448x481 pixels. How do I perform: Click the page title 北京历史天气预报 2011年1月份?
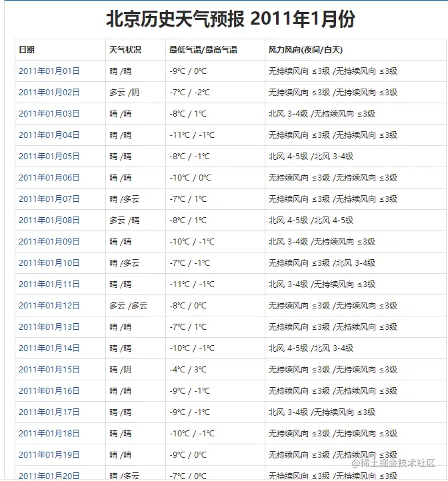click(x=231, y=19)
